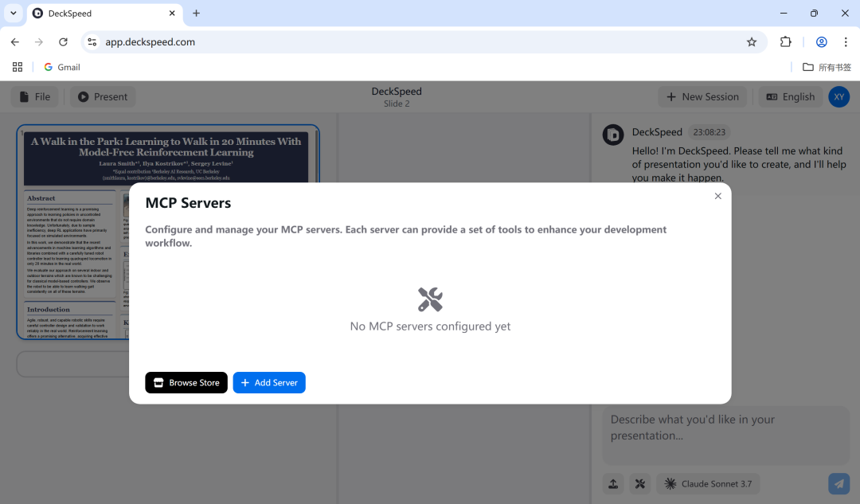Bookmark this page with star icon
Screen dimensions: 860x504
752,42
